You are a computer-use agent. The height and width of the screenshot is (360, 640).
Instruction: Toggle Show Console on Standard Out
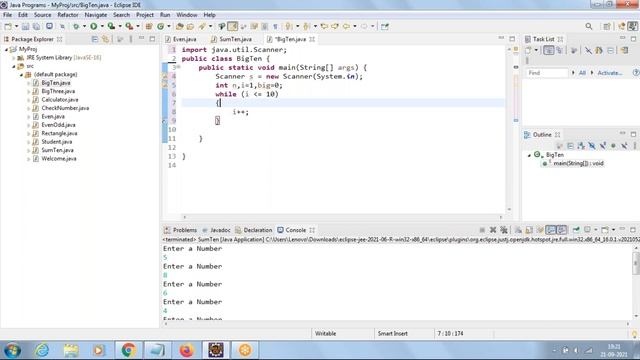pos(551,230)
